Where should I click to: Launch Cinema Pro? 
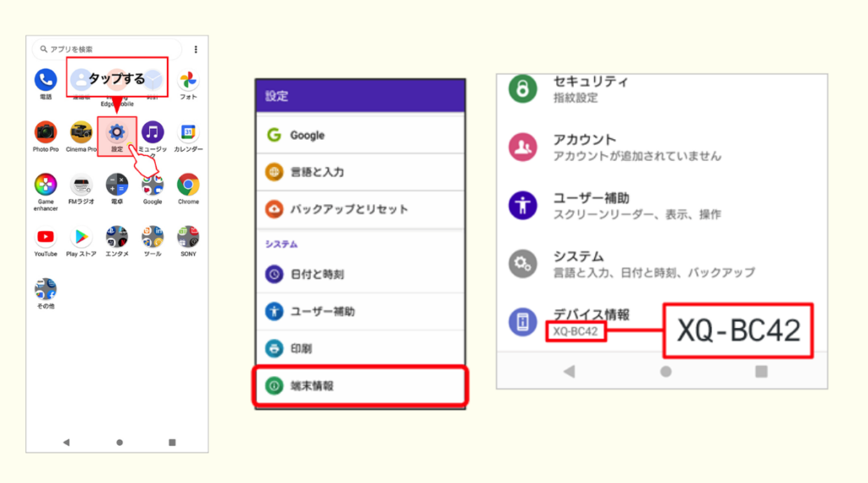[81, 133]
